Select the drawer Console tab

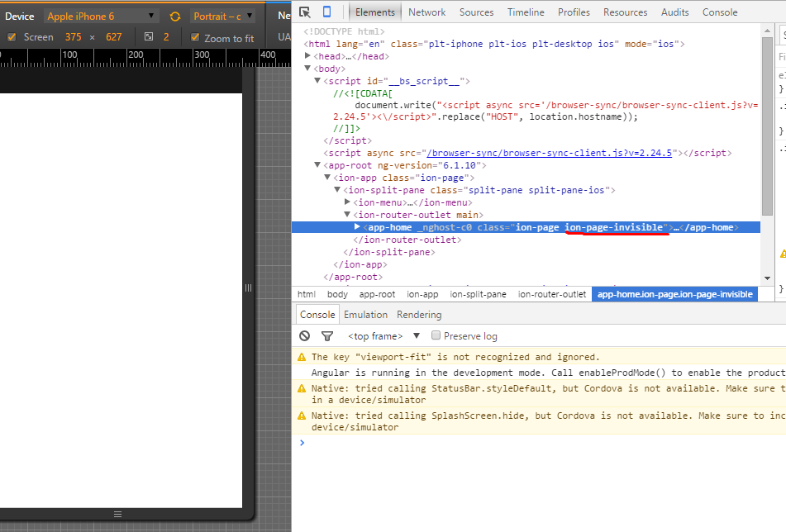pos(317,315)
